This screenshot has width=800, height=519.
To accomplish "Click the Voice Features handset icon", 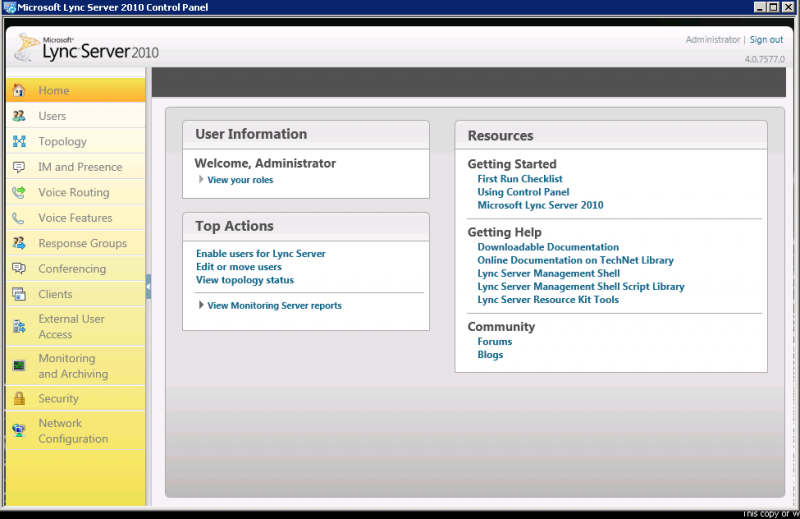I will coord(19,218).
